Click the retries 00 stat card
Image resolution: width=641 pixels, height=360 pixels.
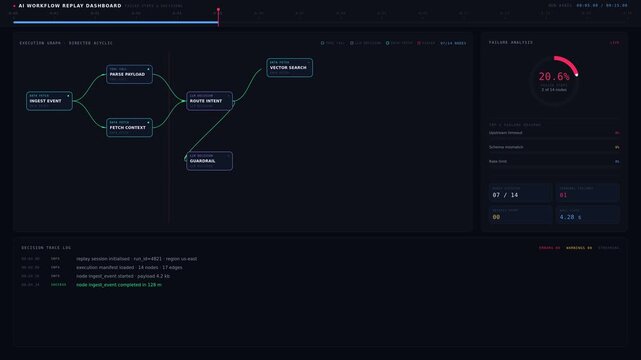(520, 215)
